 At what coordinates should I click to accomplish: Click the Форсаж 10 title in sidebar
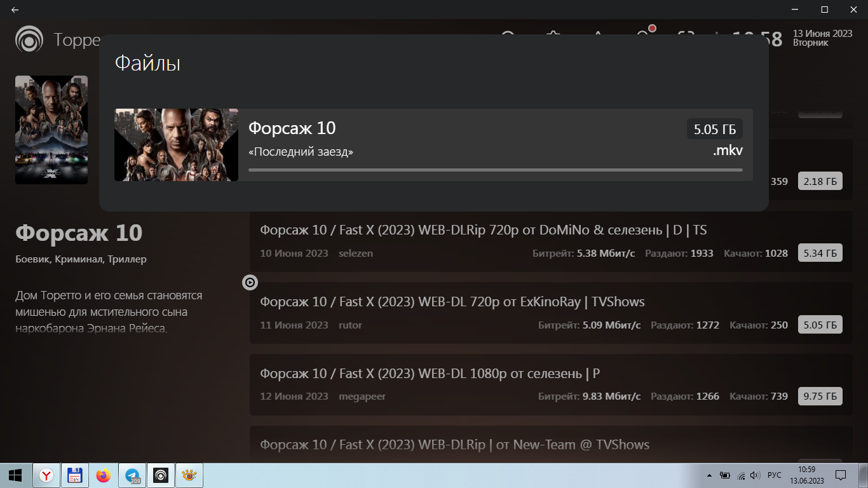pos(79,233)
